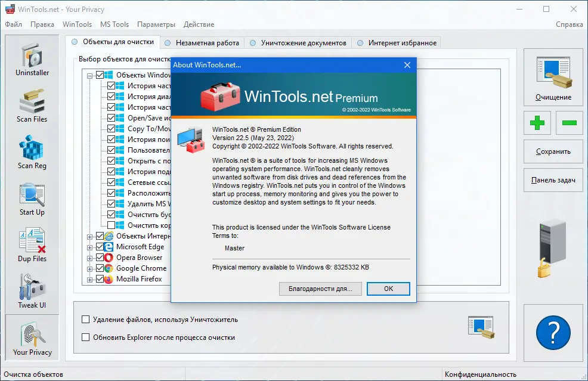
Task: Click the Сохранить button
Action: pos(553,151)
